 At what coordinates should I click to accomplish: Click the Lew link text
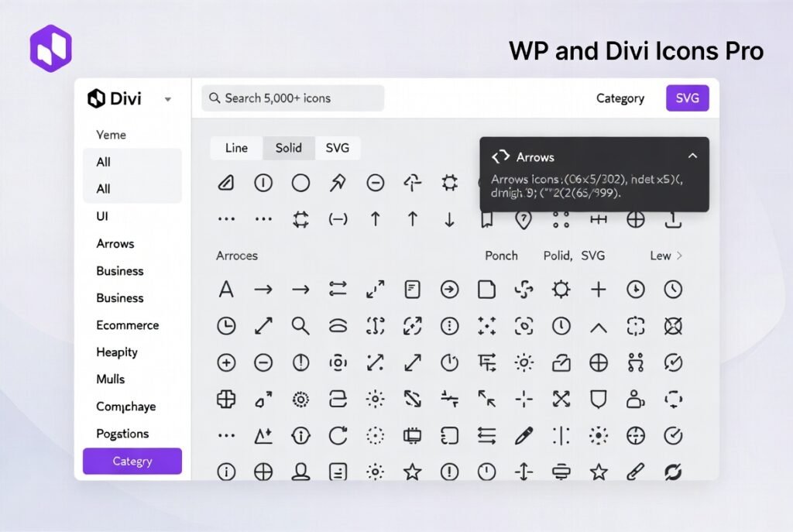661,256
